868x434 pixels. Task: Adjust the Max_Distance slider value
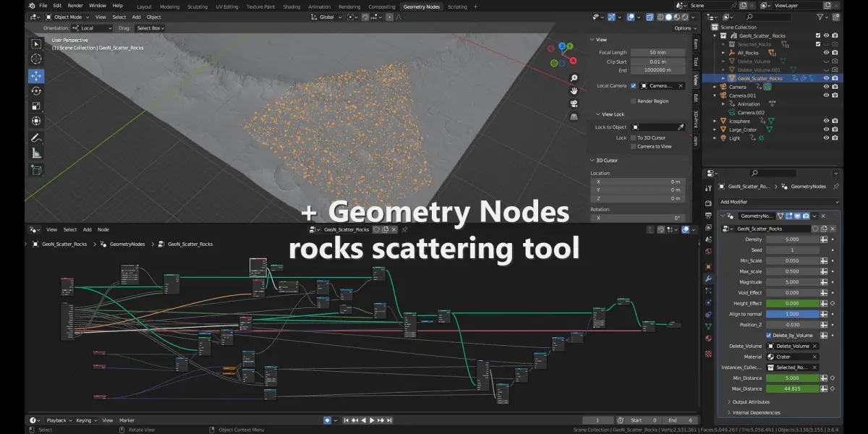tap(791, 388)
